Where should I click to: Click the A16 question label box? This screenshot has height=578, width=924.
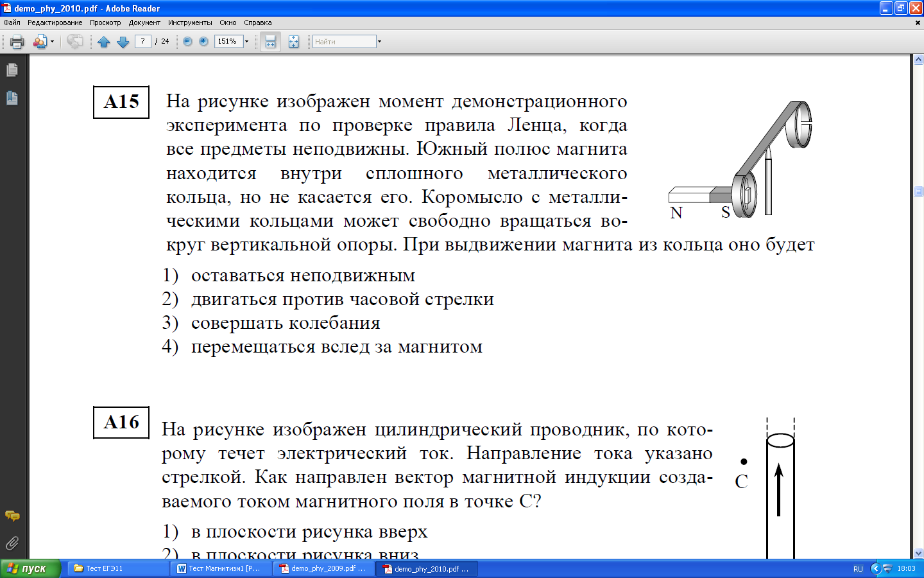pyautogui.click(x=121, y=423)
